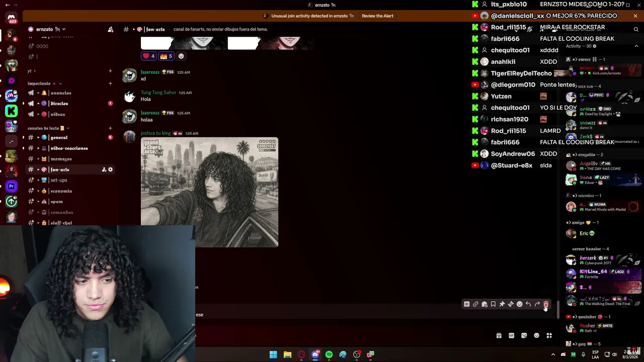The width and height of the screenshot is (644, 362).
Task: Show hidden system tray icons
Action: [x=553, y=354]
